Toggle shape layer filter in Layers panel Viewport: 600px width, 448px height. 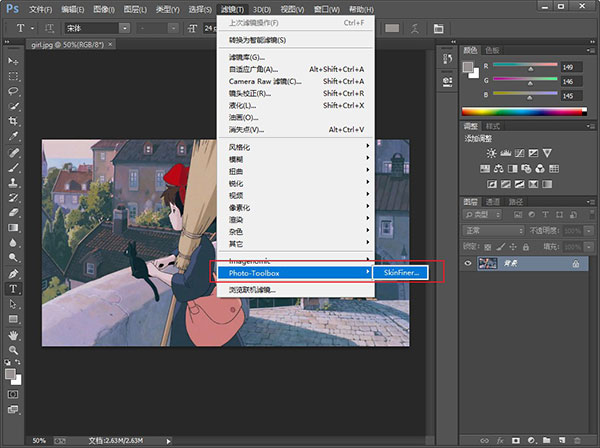pyautogui.click(x=559, y=215)
